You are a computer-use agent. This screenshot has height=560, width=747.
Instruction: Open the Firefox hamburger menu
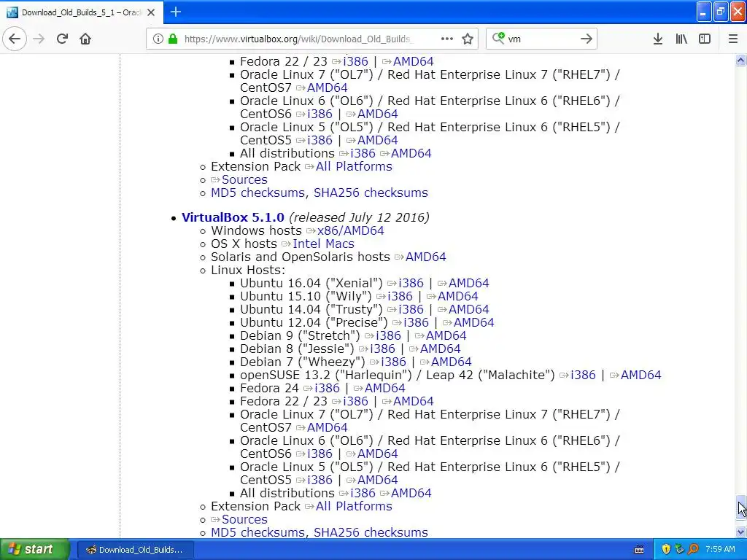click(732, 39)
